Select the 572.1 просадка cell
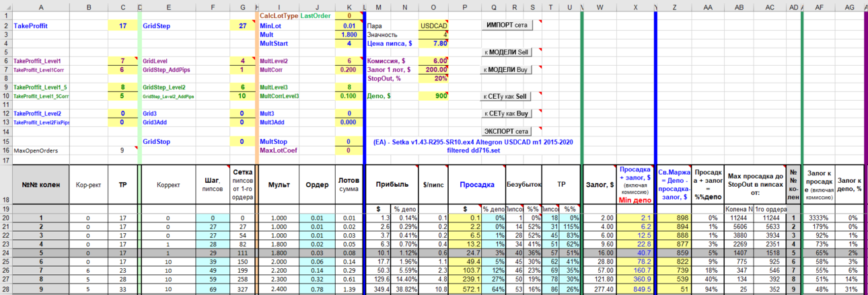The height and width of the screenshot is (295, 868). pos(465,288)
